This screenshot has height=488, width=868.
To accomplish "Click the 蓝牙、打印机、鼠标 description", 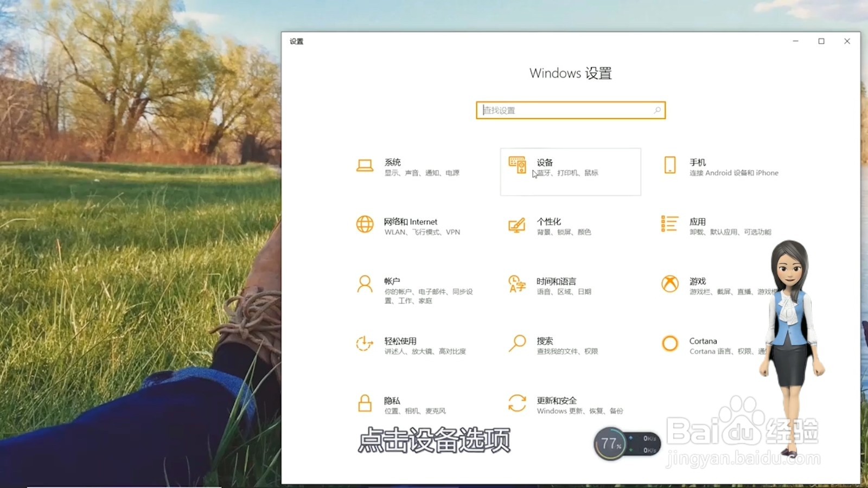I will 567,173.
